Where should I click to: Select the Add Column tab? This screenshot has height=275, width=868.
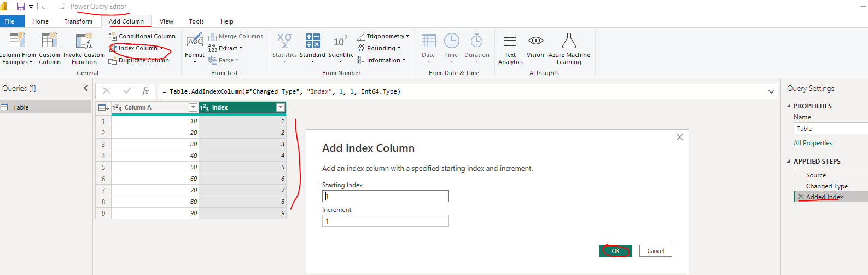coord(126,21)
